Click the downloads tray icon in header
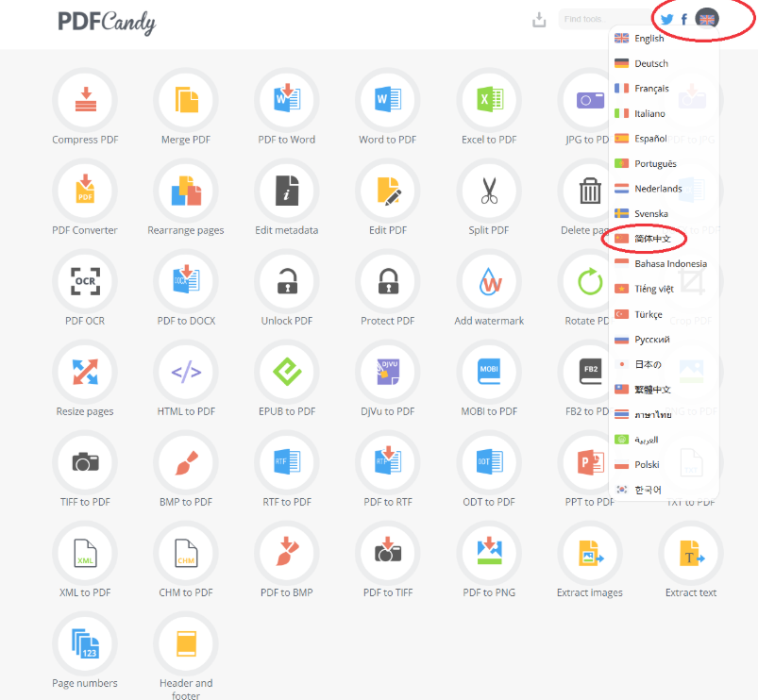758x700 pixels. [539, 20]
